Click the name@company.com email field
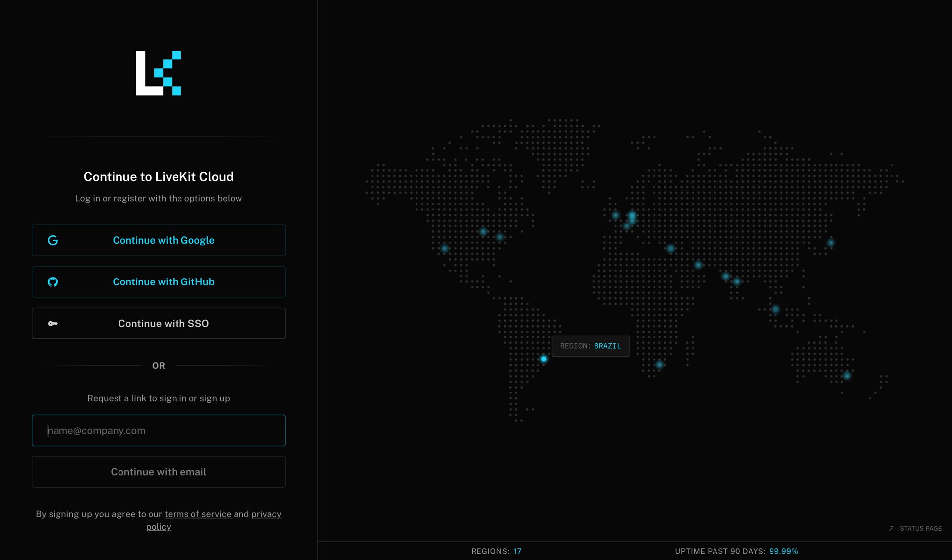952x560 pixels. [x=158, y=430]
